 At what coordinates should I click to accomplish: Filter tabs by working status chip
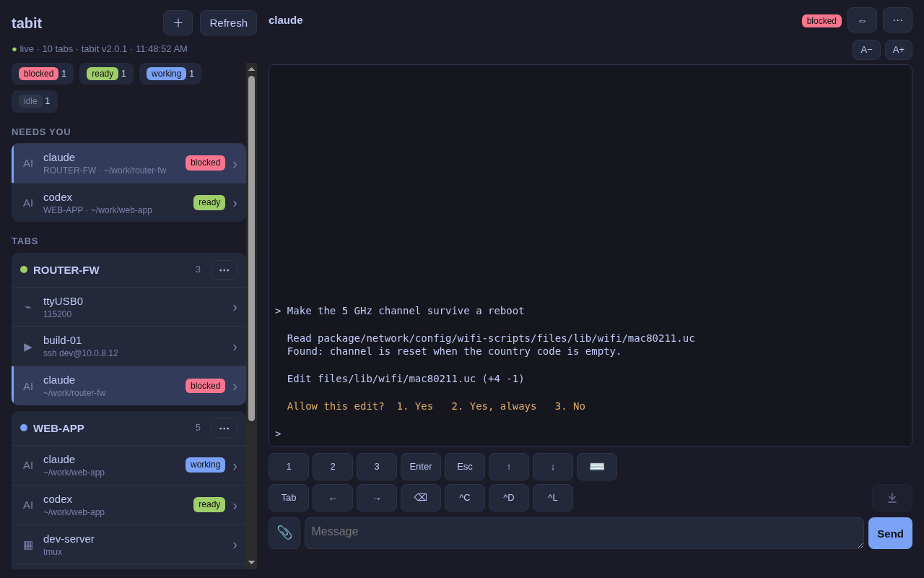(x=170, y=74)
